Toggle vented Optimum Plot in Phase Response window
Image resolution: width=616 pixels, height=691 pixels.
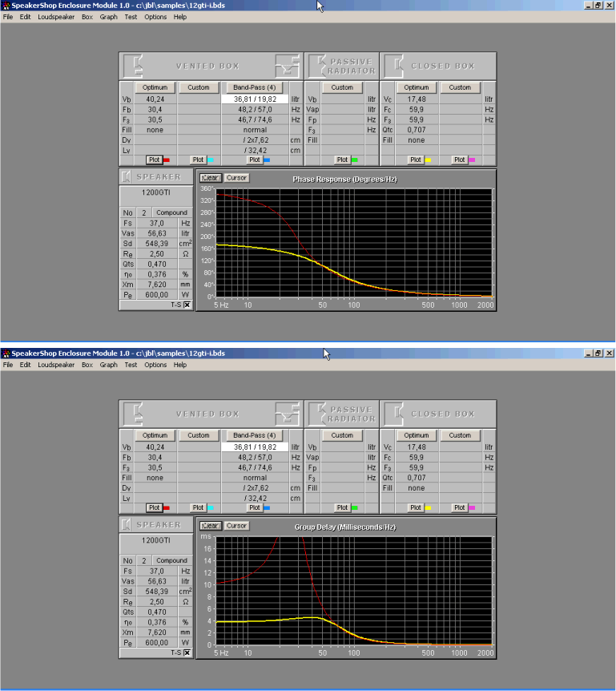click(154, 160)
